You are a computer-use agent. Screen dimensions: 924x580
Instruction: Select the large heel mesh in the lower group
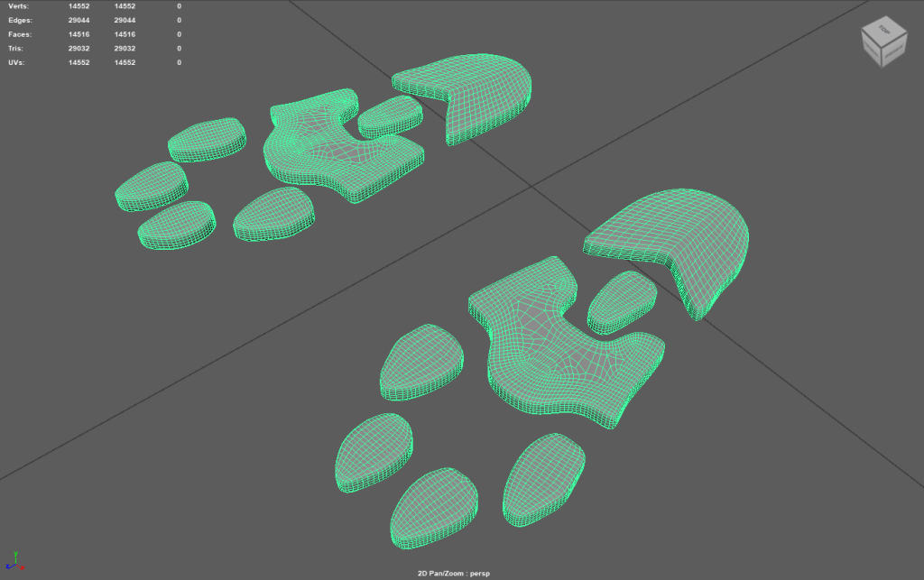[x=686, y=239]
